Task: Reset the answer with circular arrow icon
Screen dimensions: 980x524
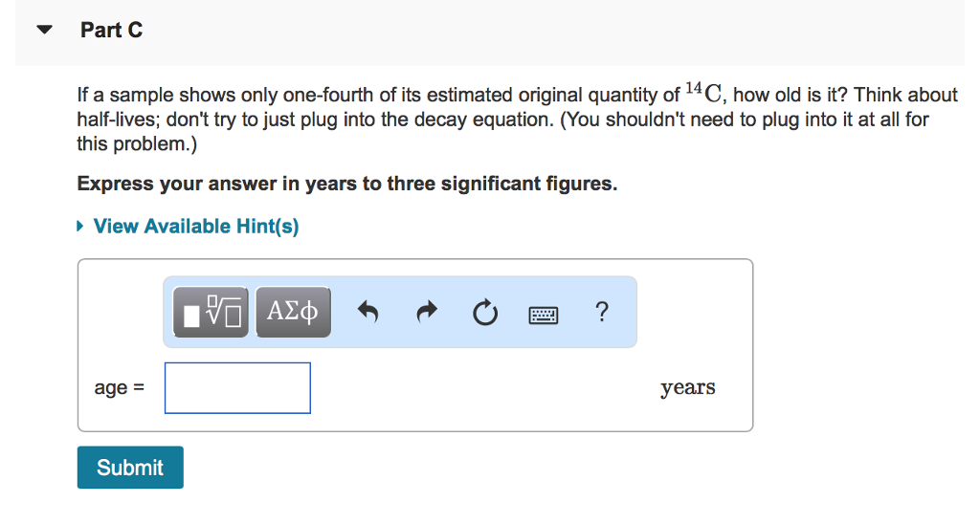Action: tap(485, 313)
